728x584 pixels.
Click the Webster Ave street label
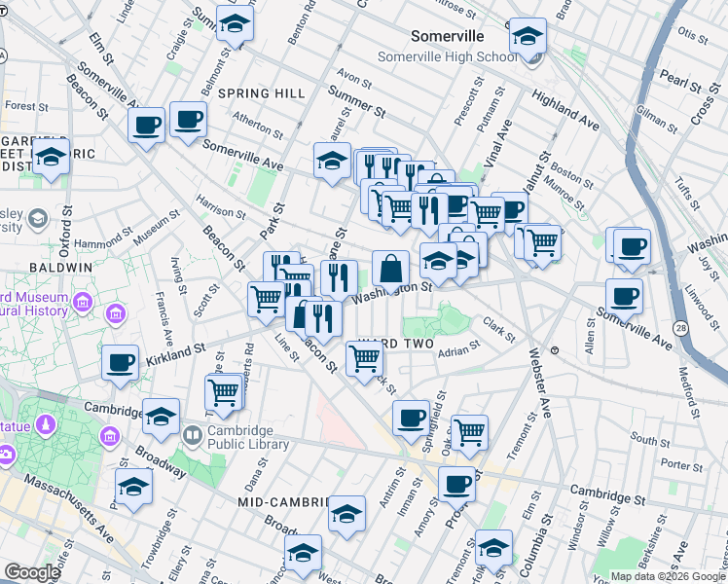540,383
